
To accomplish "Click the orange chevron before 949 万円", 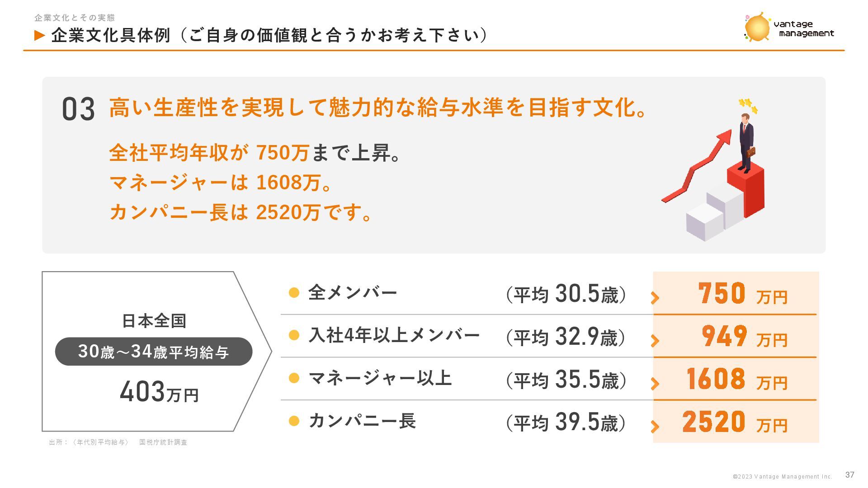I will coord(655,341).
